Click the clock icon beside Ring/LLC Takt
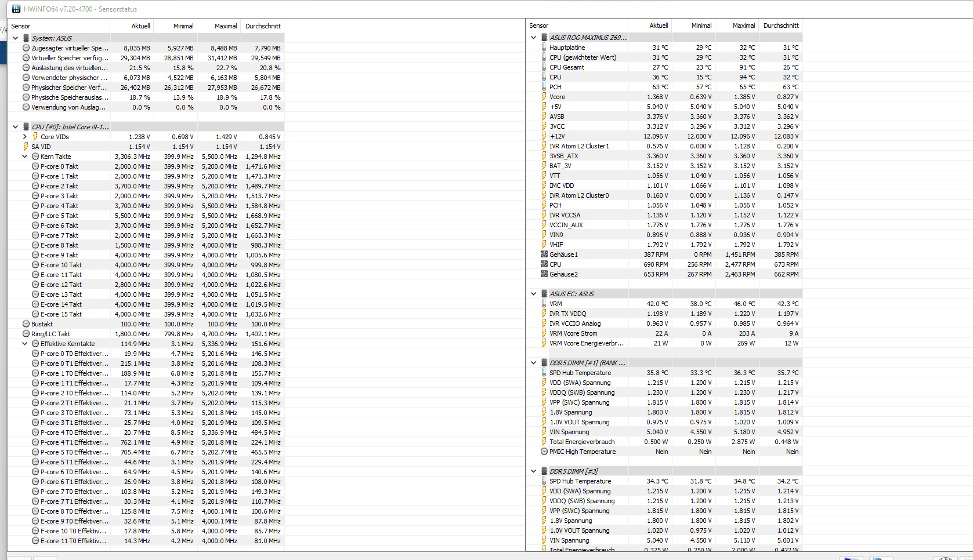The width and height of the screenshot is (973, 560). tap(26, 334)
